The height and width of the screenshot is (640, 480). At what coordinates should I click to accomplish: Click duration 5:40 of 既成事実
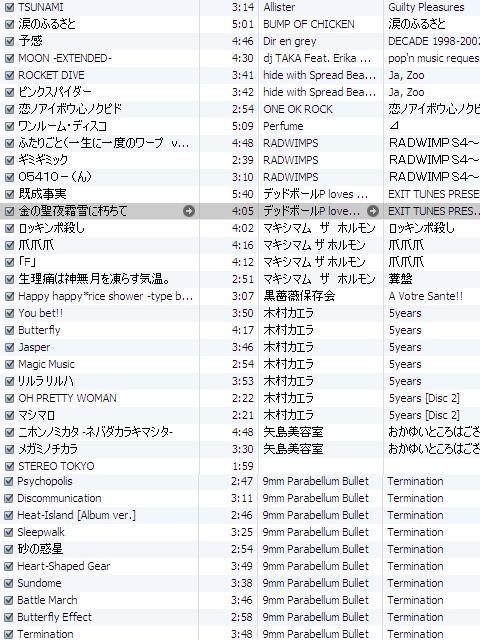click(242, 194)
